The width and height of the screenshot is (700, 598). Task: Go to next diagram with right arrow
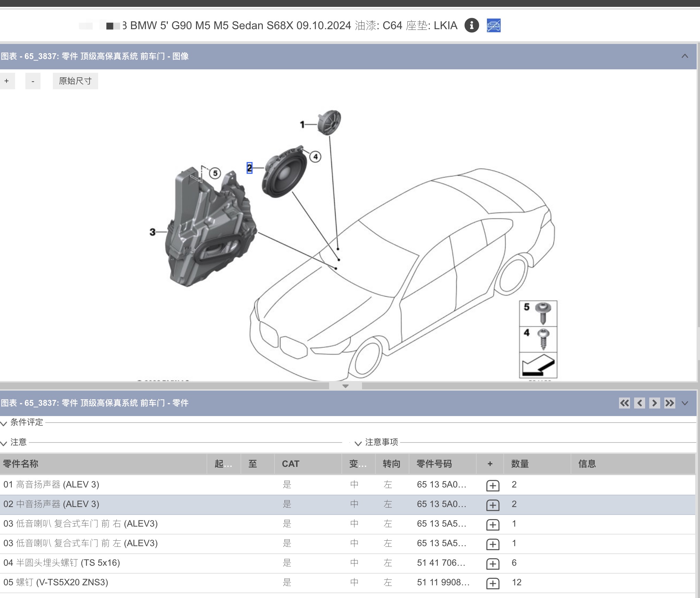(x=654, y=403)
